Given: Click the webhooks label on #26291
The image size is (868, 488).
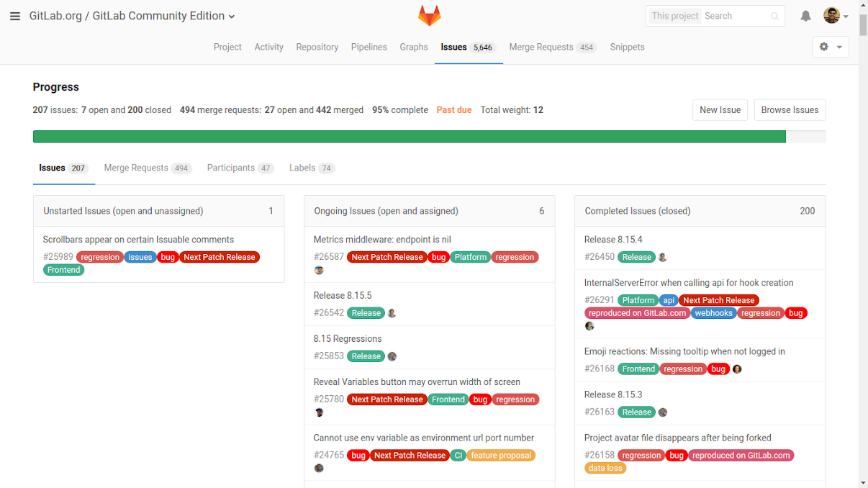Looking at the screenshot, I should click(x=713, y=313).
